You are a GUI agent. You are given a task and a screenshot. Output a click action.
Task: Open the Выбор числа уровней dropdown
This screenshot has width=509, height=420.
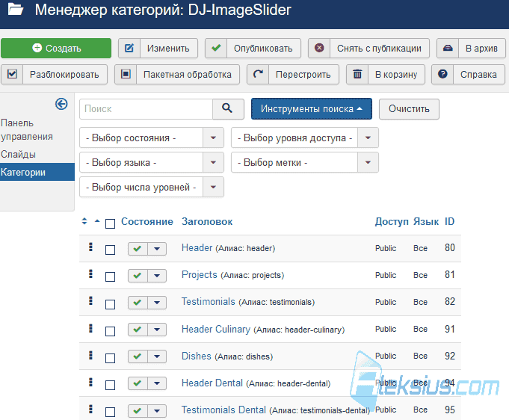point(152,188)
